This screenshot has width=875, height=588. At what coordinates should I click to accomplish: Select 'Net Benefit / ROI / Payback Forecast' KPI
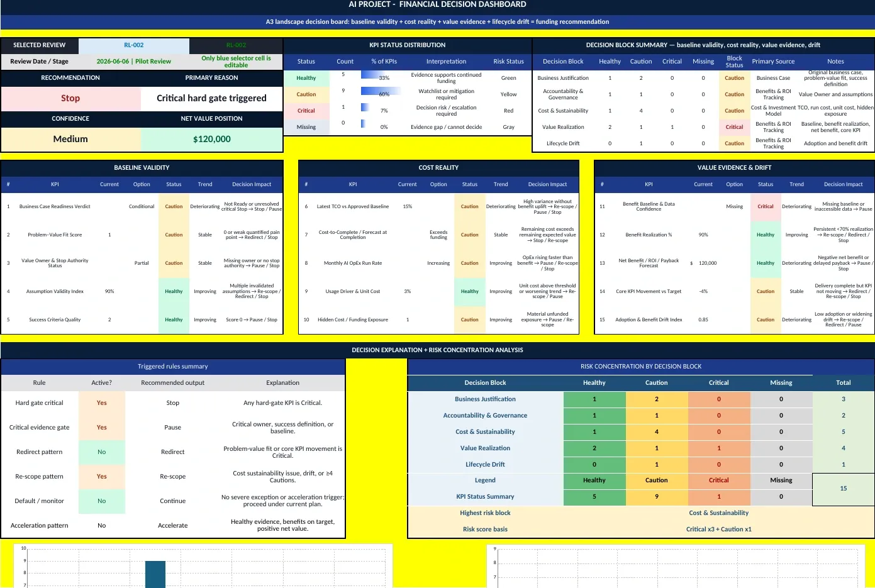click(649, 263)
